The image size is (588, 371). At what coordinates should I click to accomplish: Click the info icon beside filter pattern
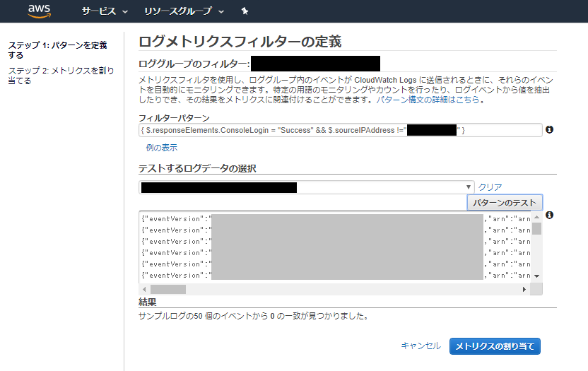point(549,129)
